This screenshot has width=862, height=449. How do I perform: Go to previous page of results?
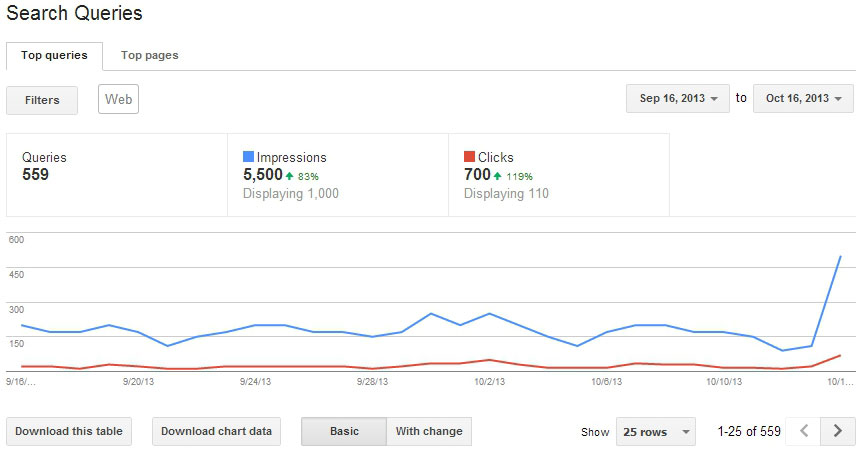803,431
